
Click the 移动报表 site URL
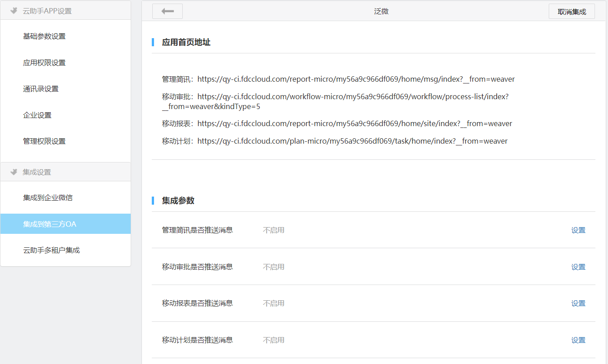click(355, 123)
